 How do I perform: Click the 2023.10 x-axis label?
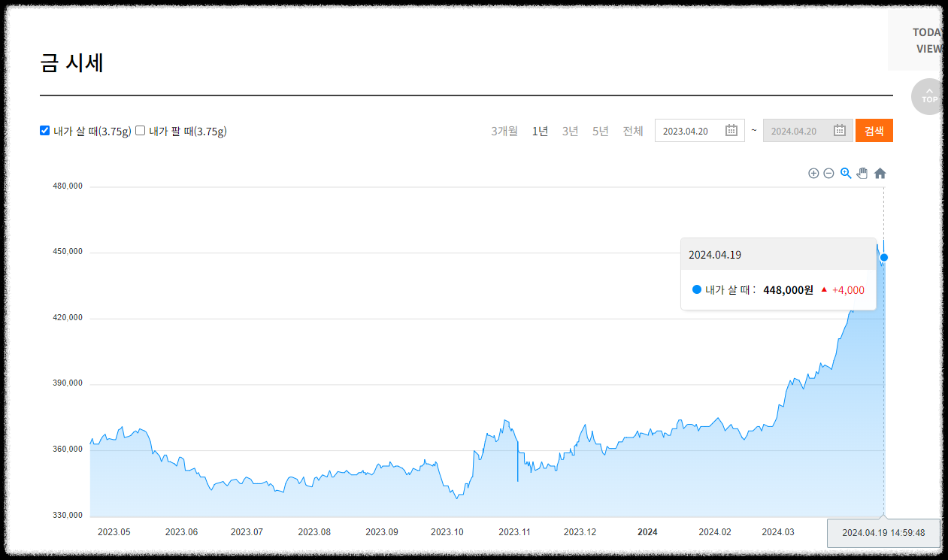pyautogui.click(x=447, y=532)
